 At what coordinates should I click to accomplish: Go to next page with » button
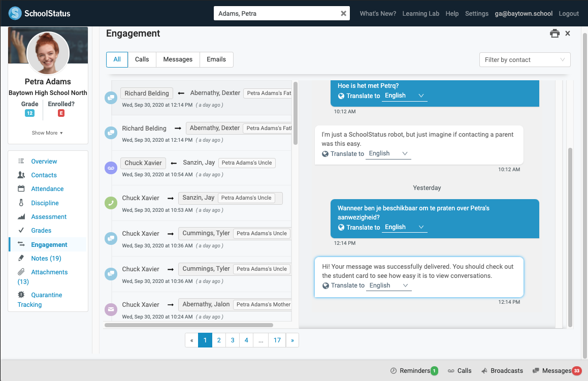[x=292, y=340]
